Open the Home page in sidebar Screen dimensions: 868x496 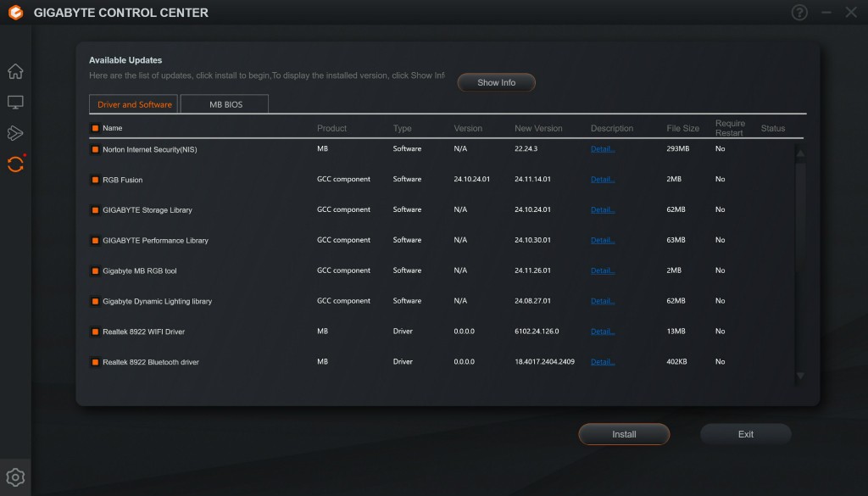15,71
